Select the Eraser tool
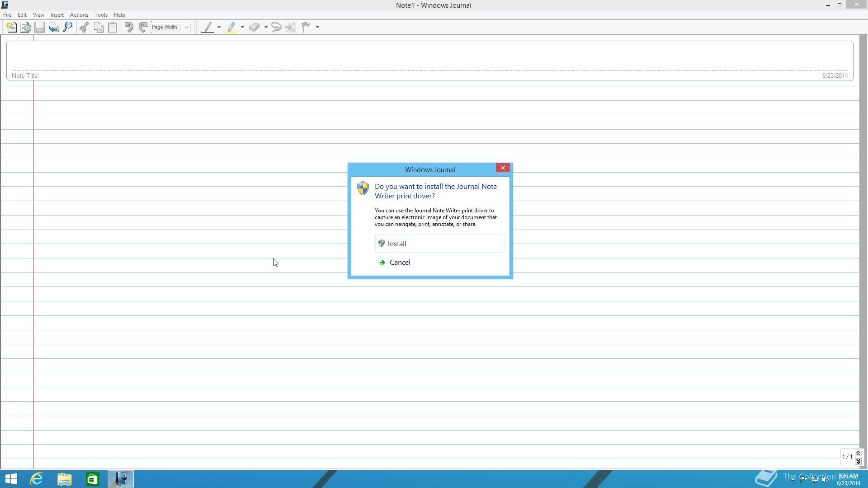Screen dimensions: 868x488 pos(255,27)
